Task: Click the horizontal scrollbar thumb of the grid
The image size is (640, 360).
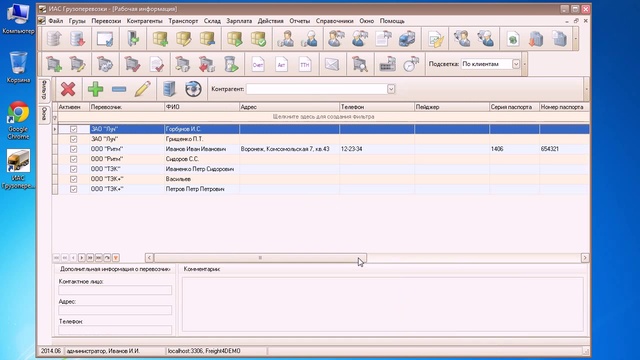Action: point(260,258)
